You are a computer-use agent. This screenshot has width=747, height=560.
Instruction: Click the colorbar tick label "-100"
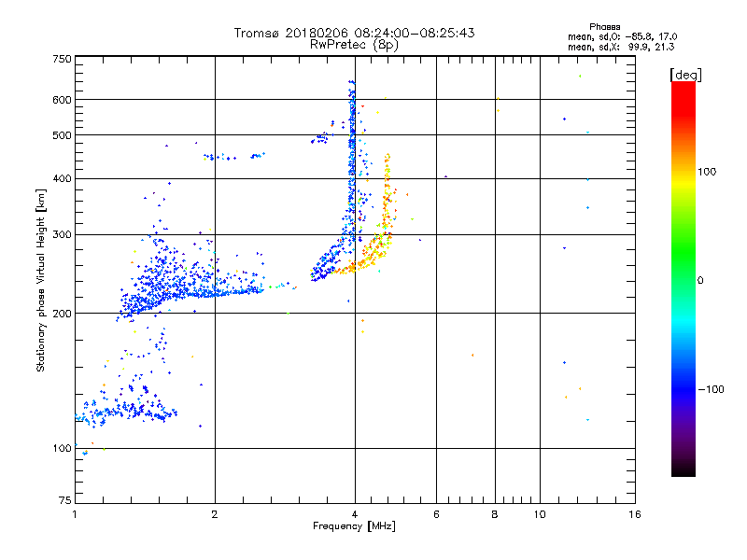[x=711, y=389]
